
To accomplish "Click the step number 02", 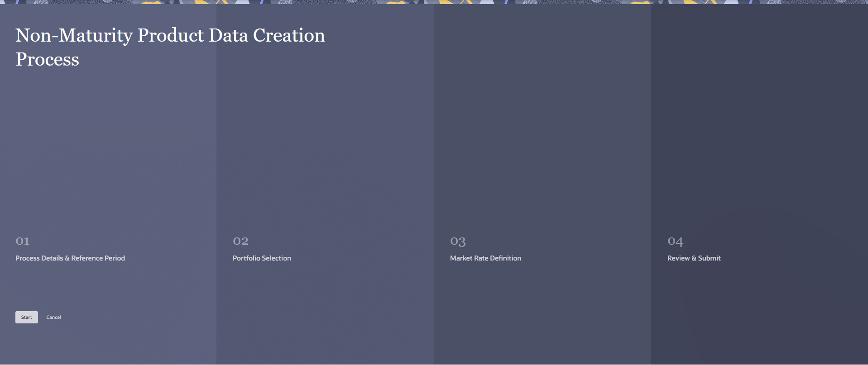I will [x=240, y=241].
